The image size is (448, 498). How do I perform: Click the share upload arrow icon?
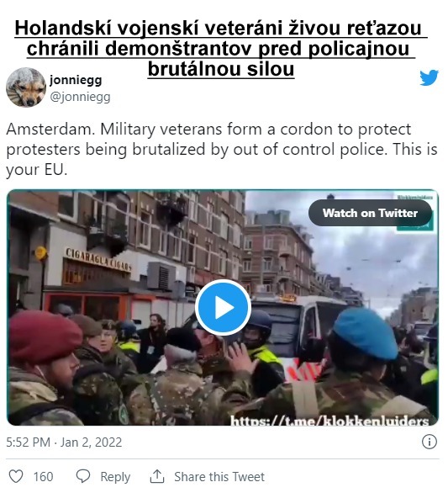coord(157,476)
